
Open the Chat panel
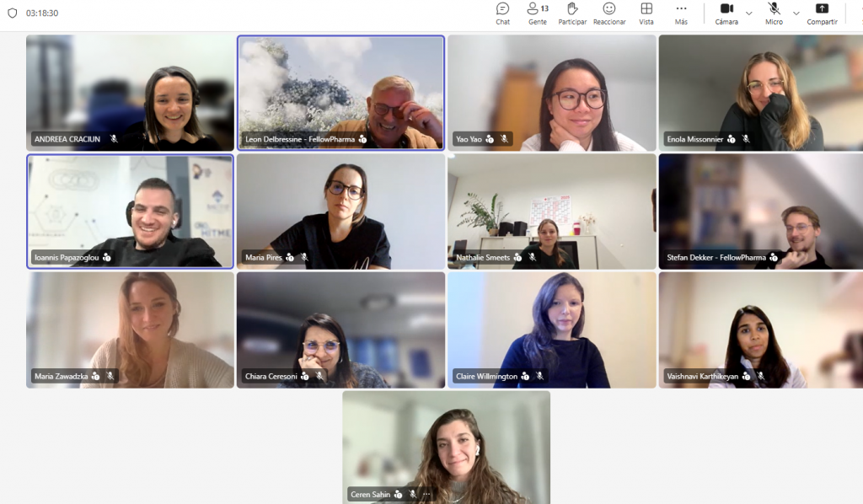point(502,13)
